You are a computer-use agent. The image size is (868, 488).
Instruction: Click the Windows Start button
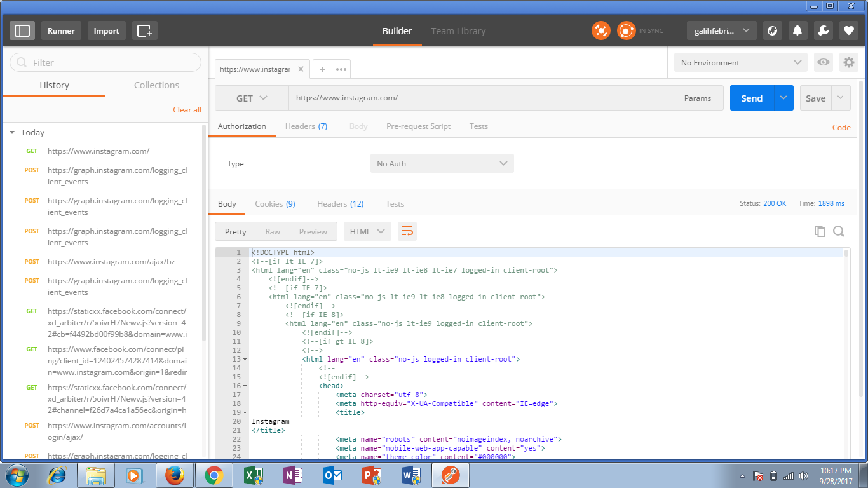(17, 475)
